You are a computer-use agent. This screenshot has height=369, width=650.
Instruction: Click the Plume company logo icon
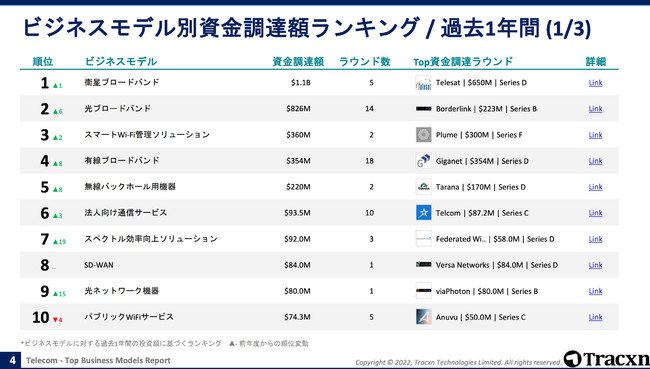423,135
